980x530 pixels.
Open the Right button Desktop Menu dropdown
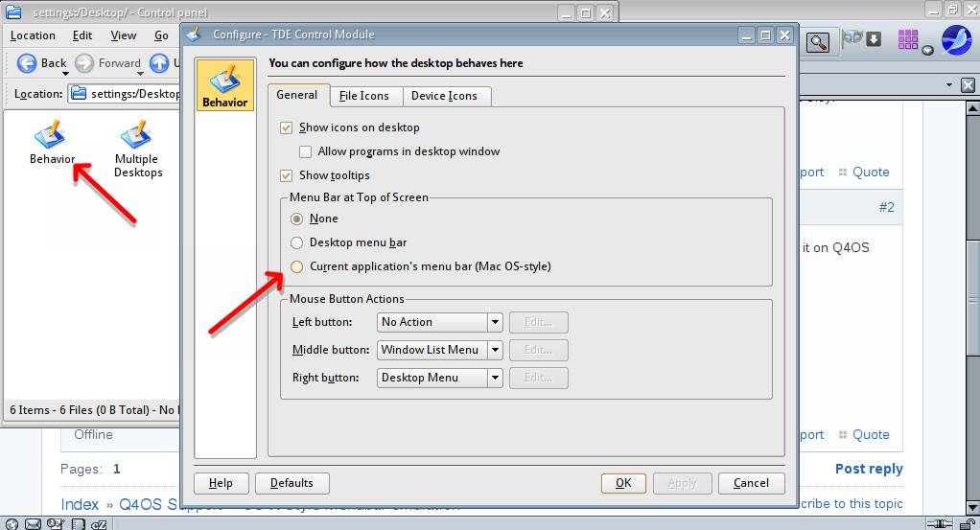coord(495,378)
